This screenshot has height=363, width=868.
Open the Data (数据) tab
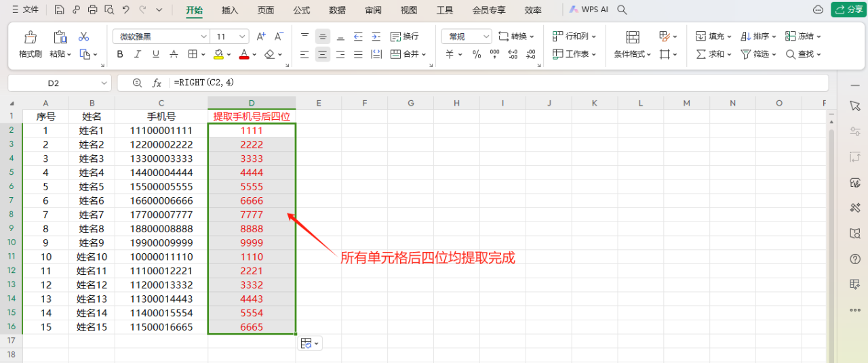pos(337,10)
